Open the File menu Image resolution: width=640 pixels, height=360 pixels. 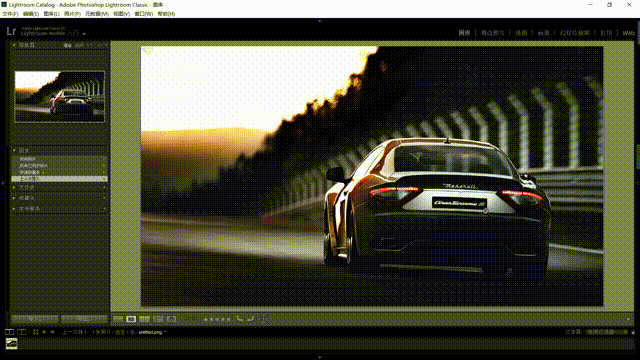pyautogui.click(x=10, y=14)
